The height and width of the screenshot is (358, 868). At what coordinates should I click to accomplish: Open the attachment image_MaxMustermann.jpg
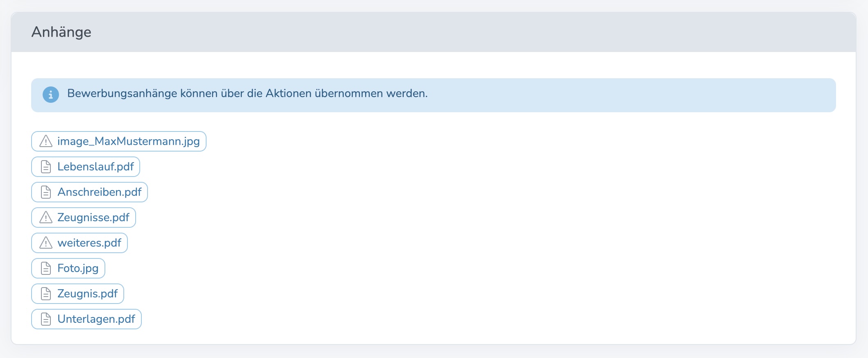click(129, 141)
